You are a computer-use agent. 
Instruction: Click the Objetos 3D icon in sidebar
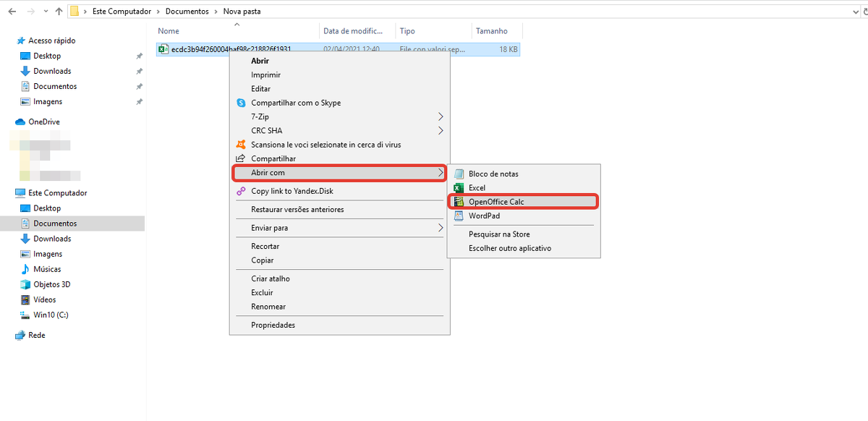click(25, 284)
